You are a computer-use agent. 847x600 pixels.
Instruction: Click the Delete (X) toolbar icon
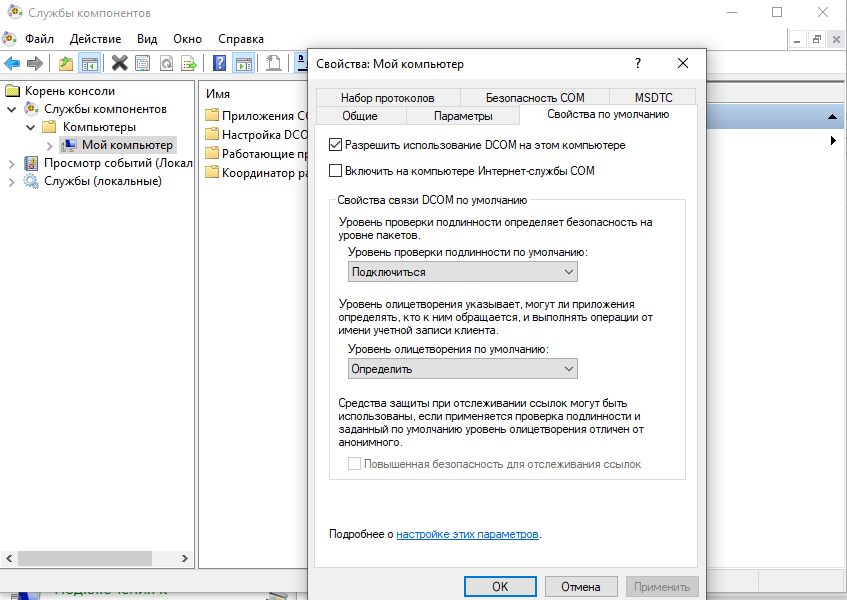coord(119,63)
